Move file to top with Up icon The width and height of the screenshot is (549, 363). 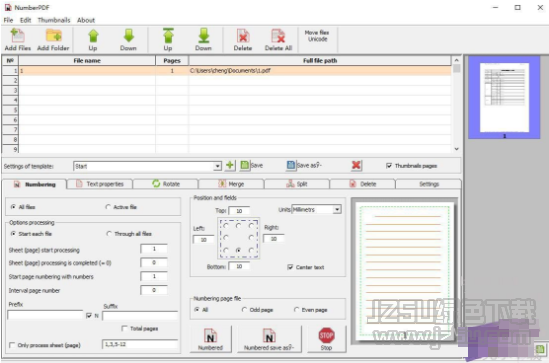coord(168,40)
